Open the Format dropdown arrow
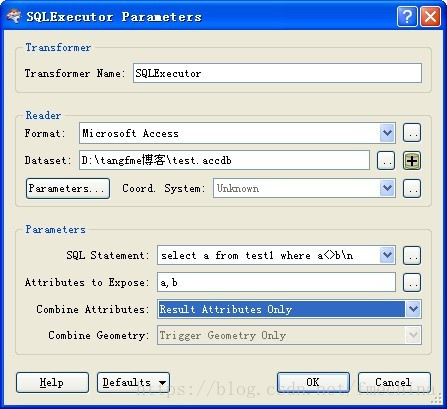Image resolution: width=447 pixels, height=409 pixels. (387, 133)
